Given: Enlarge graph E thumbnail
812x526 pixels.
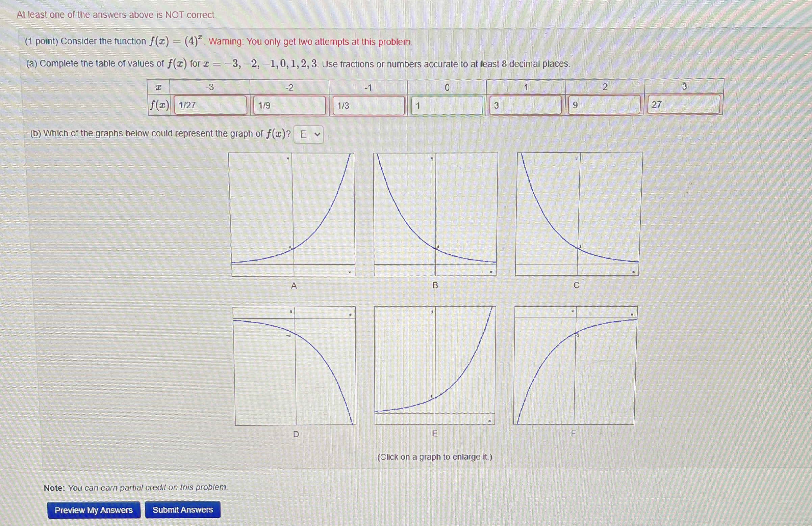Looking at the screenshot, I should pyautogui.click(x=435, y=365).
